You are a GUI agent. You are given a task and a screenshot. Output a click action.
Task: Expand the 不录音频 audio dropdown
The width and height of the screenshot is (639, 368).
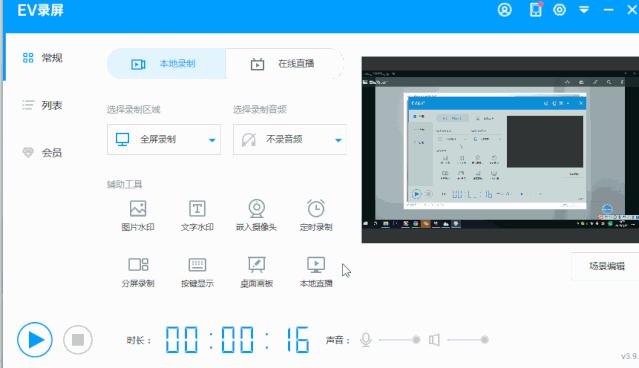[290, 139]
